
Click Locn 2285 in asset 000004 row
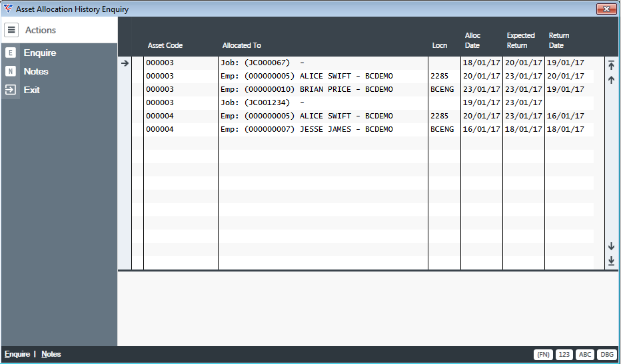[x=440, y=116]
